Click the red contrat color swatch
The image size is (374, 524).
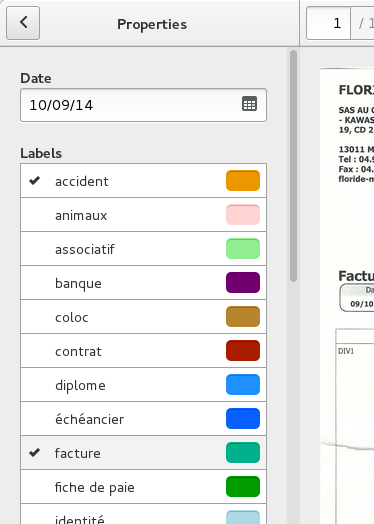(243, 351)
